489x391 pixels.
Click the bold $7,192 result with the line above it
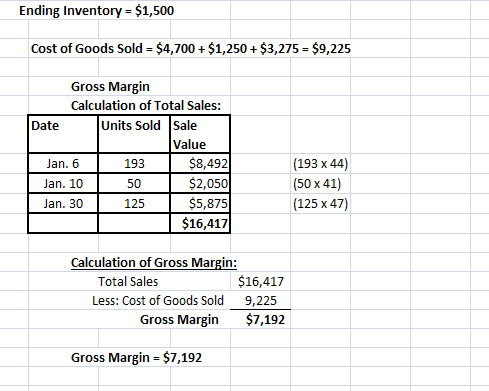point(265,320)
